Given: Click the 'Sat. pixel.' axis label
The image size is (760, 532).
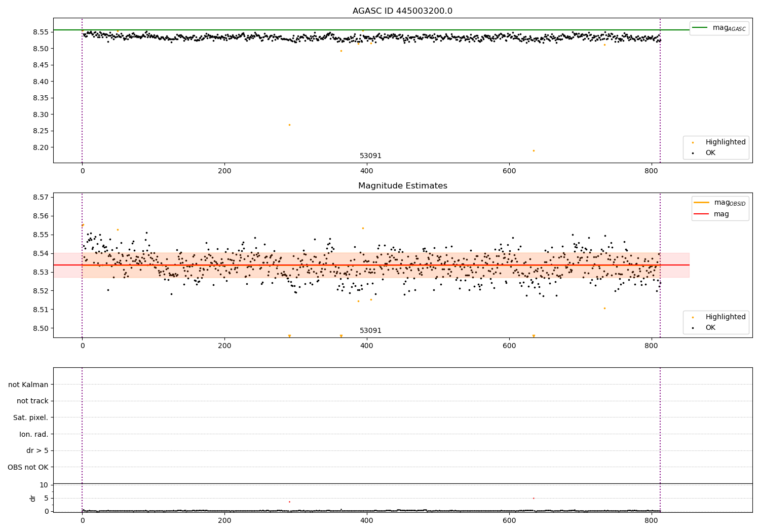Looking at the screenshot, I should point(31,417).
